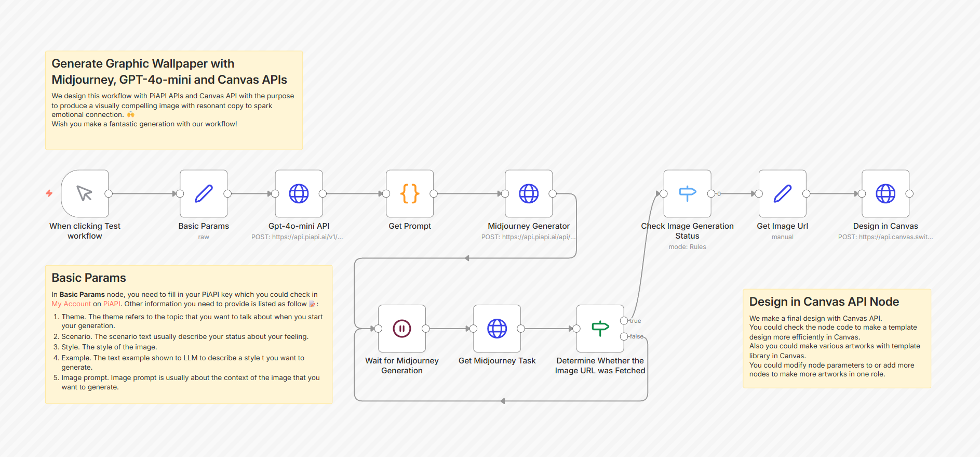The width and height of the screenshot is (980, 457).
Task: Select the Get Prompt code node
Action: 410,193
